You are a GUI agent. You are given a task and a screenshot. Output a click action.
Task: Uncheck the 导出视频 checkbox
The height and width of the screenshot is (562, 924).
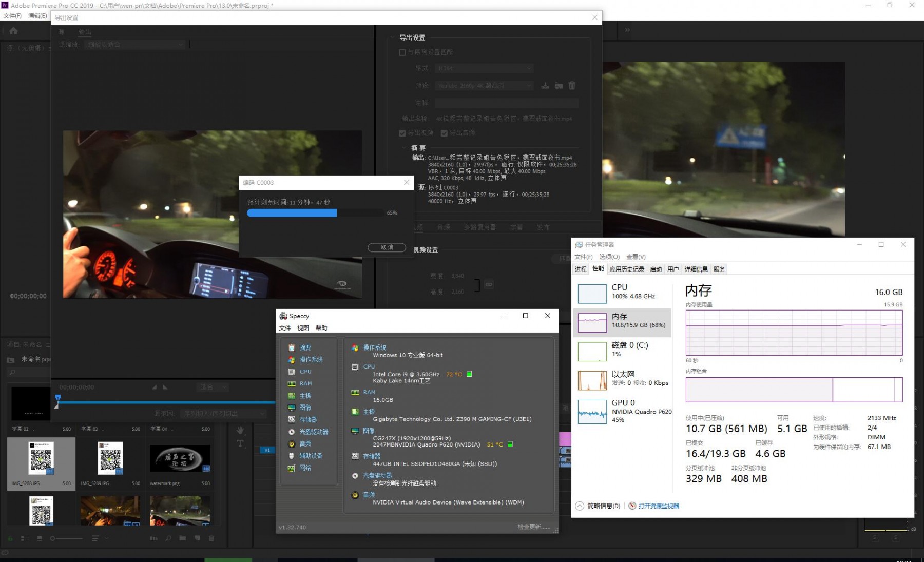[x=402, y=133]
